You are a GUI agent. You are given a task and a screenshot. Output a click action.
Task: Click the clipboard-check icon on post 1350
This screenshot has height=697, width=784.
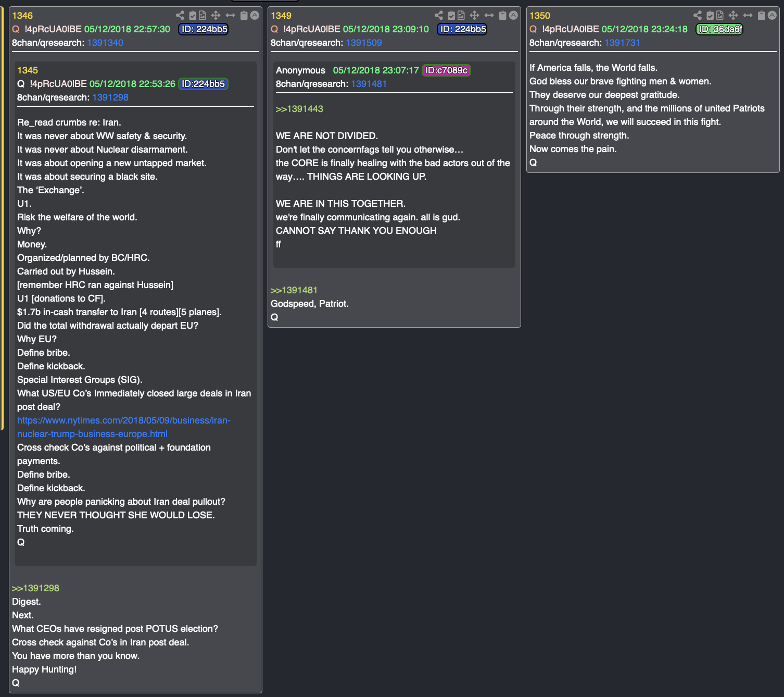click(x=710, y=16)
